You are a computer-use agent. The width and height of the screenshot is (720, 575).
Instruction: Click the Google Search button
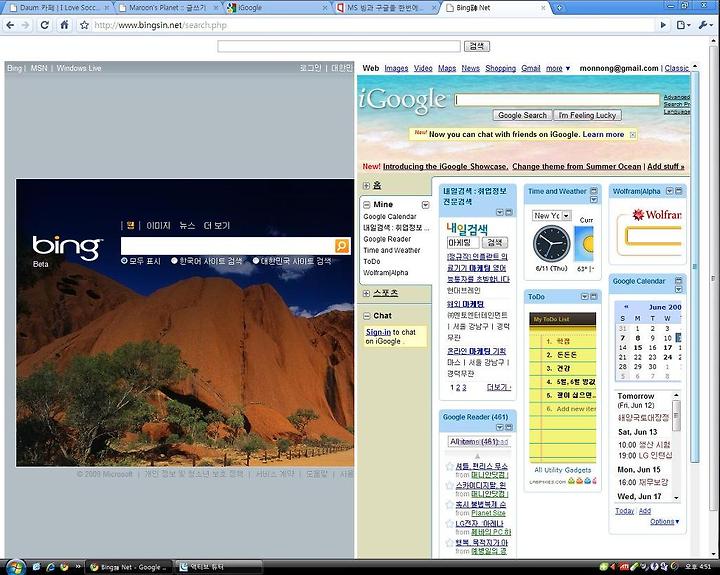point(522,115)
